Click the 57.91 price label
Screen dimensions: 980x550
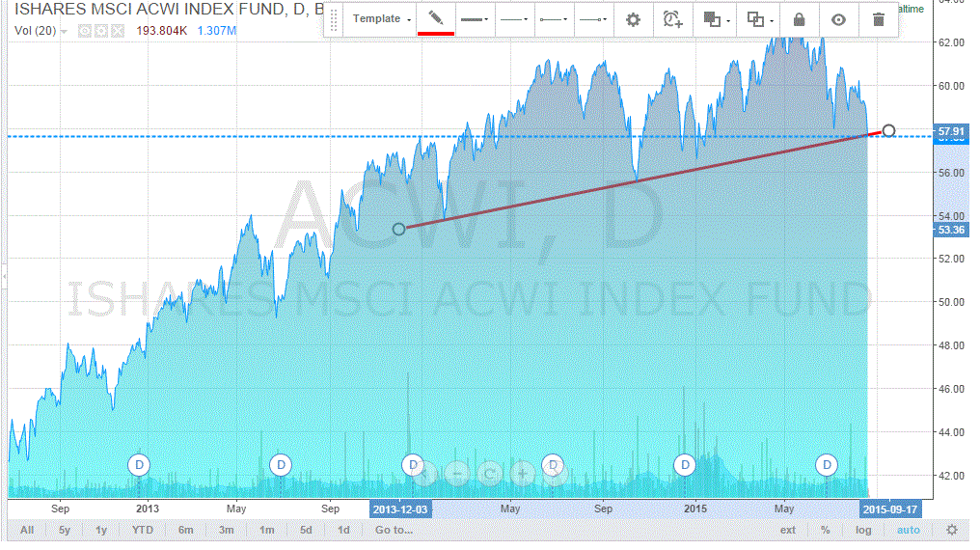point(951,131)
